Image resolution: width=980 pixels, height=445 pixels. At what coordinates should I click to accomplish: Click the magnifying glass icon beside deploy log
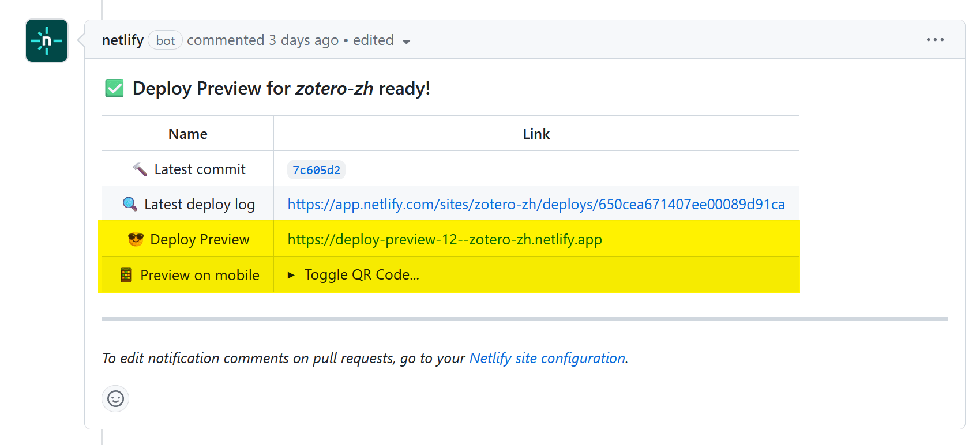point(130,204)
